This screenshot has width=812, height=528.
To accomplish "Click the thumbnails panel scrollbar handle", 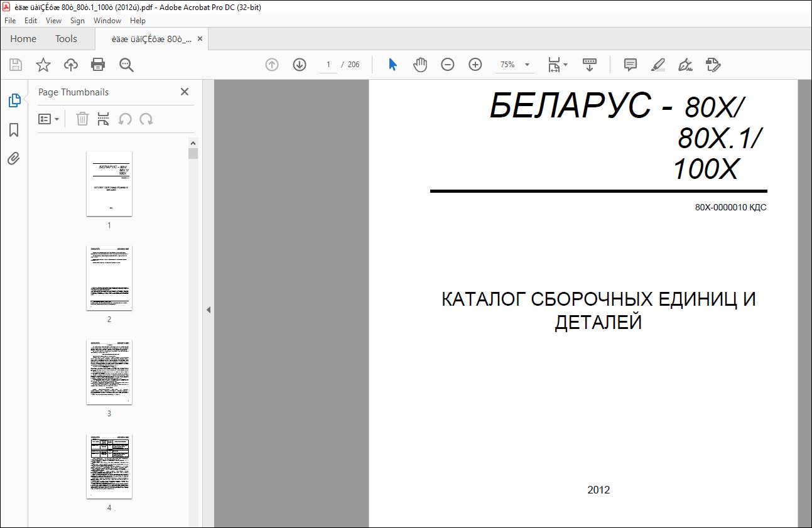I will pos(193,153).
